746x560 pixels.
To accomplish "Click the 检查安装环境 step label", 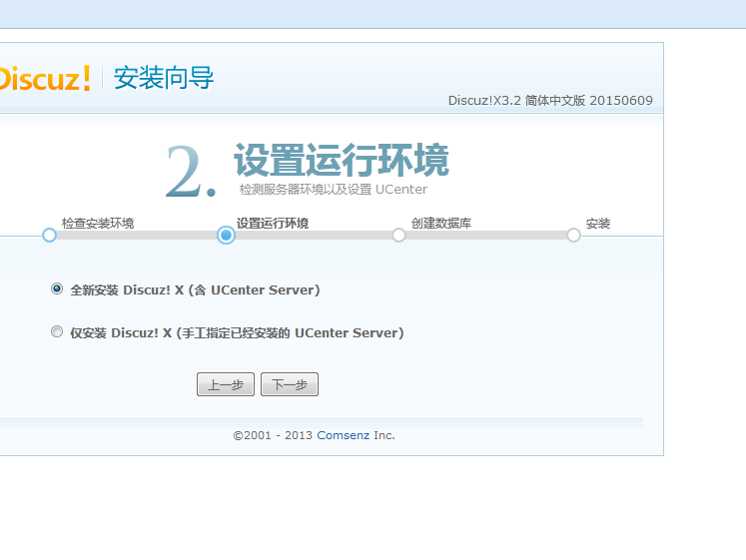I will (98, 223).
